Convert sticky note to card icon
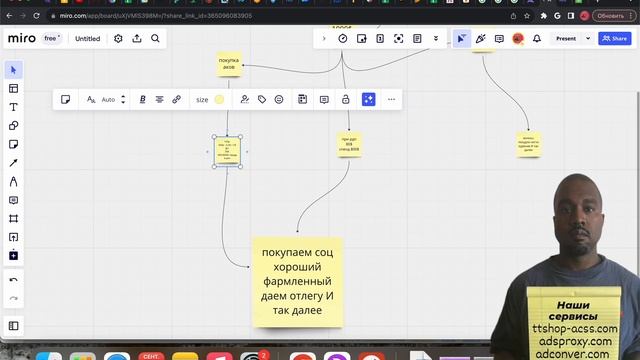 click(x=302, y=100)
